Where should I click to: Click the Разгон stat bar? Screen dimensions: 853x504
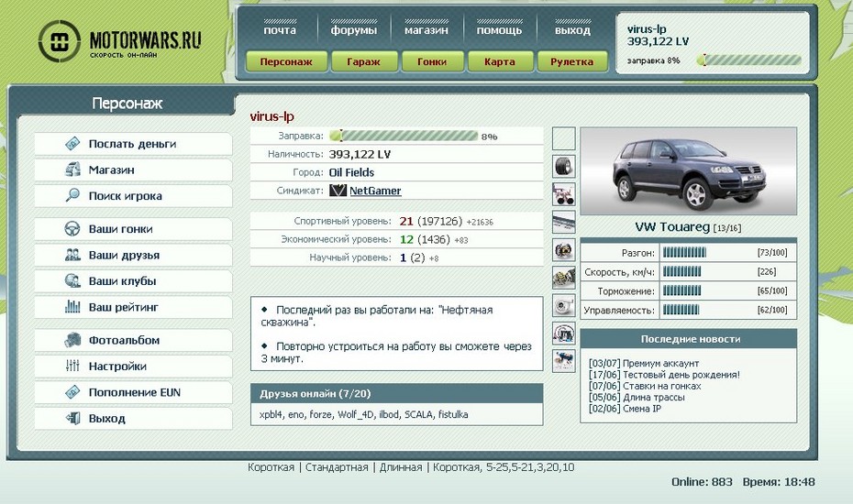684,252
